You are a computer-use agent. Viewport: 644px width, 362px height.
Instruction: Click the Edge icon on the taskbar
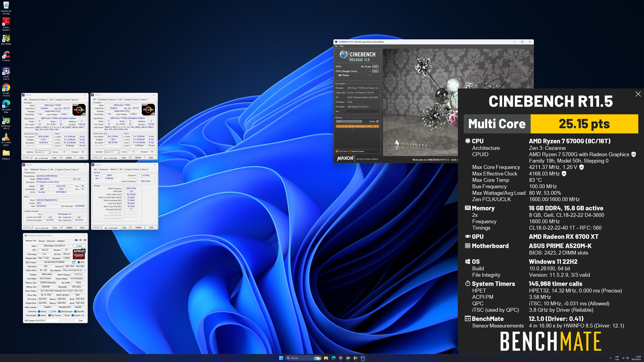point(333,358)
